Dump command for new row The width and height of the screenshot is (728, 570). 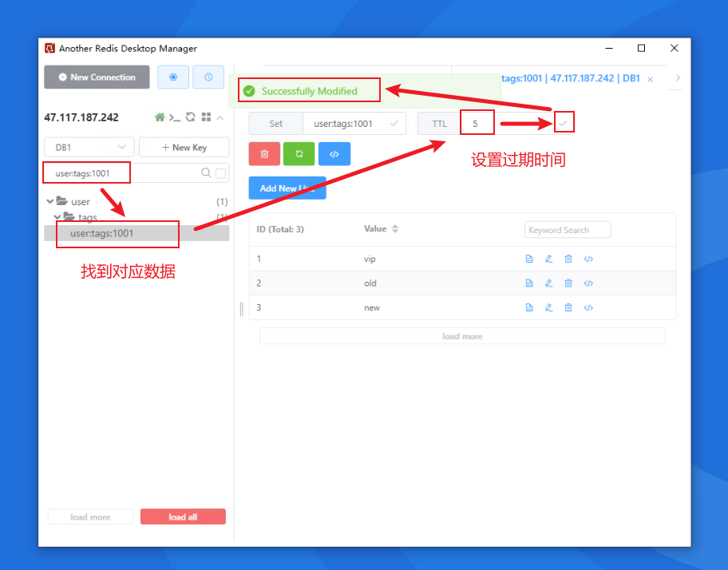pos(588,307)
